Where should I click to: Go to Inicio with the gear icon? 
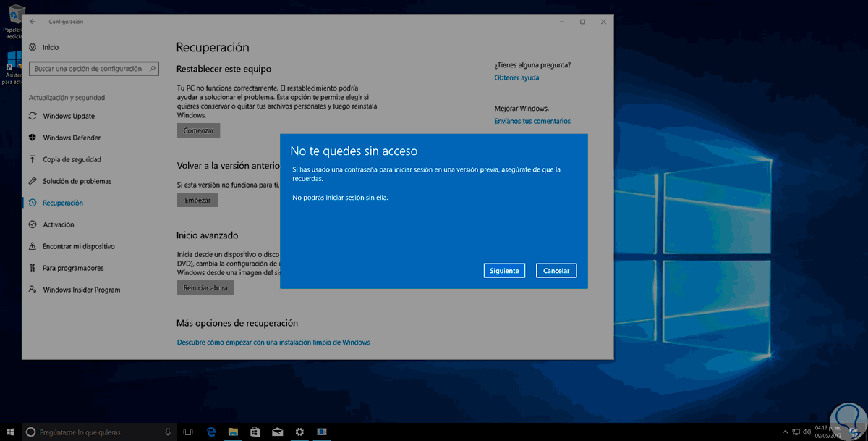(33, 47)
